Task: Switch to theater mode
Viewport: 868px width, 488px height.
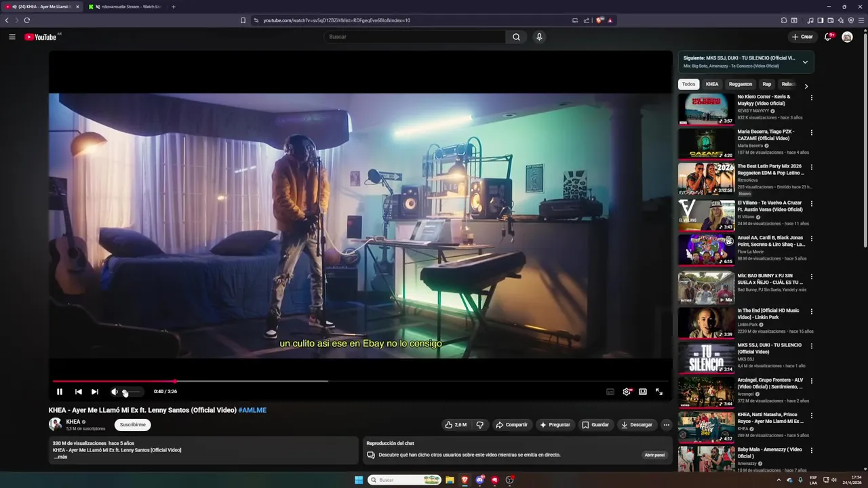Action: coord(643,392)
